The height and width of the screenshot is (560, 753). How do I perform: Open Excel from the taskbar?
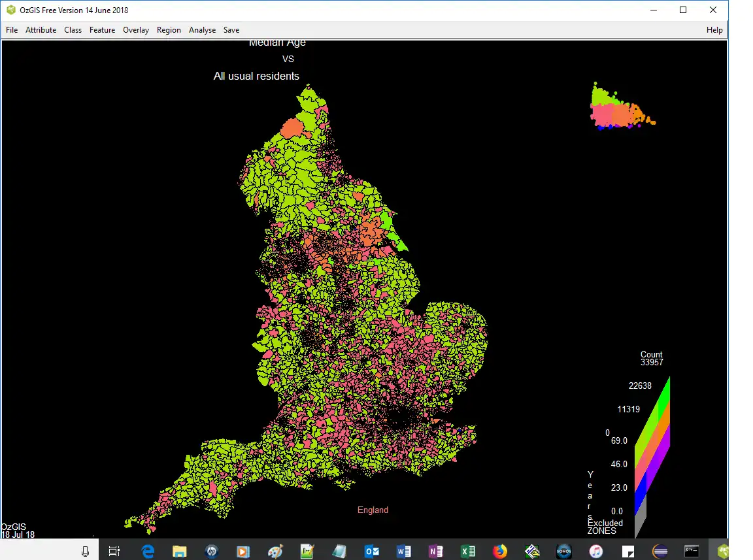tap(468, 551)
